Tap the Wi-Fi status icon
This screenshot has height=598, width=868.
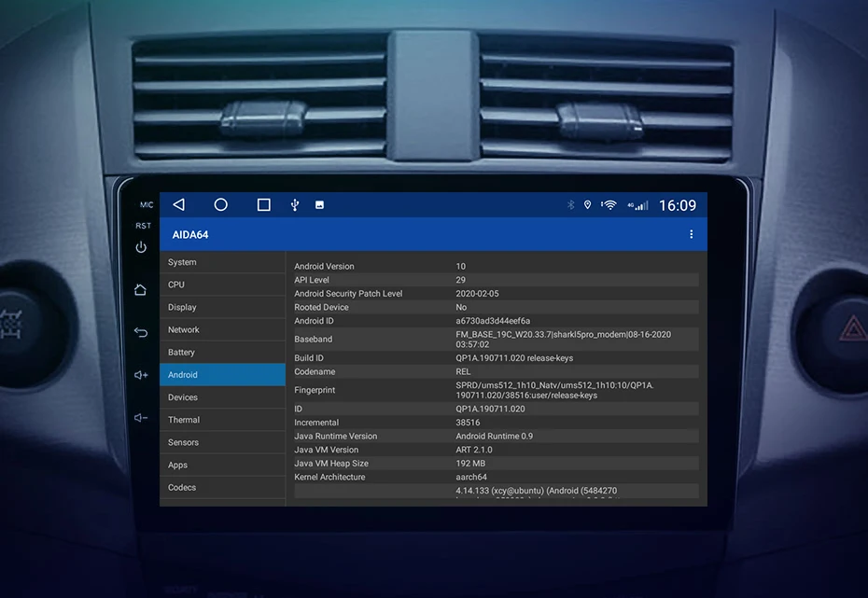click(x=609, y=205)
